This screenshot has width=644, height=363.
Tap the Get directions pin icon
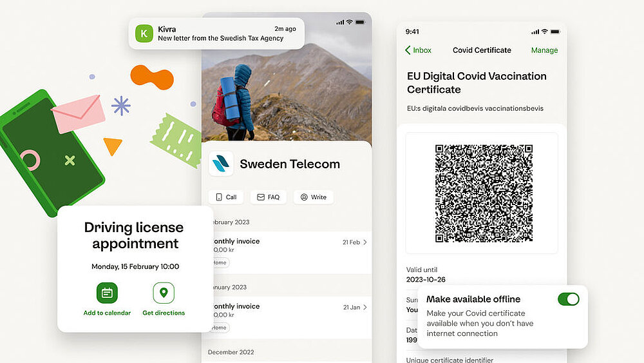(x=164, y=293)
